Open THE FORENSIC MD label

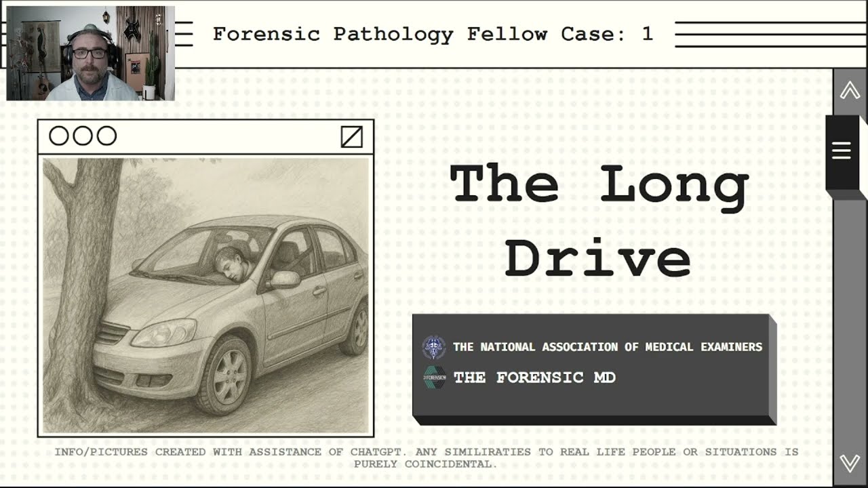click(x=534, y=378)
